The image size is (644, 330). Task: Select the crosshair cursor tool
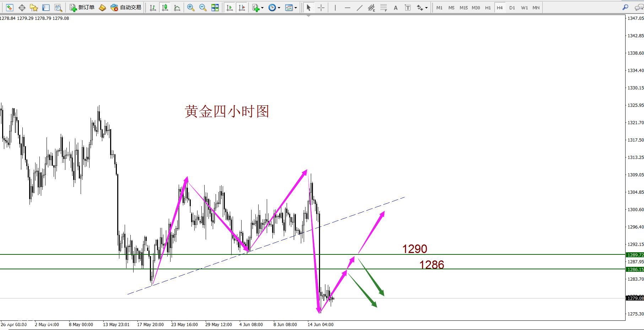click(x=321, y=7)
